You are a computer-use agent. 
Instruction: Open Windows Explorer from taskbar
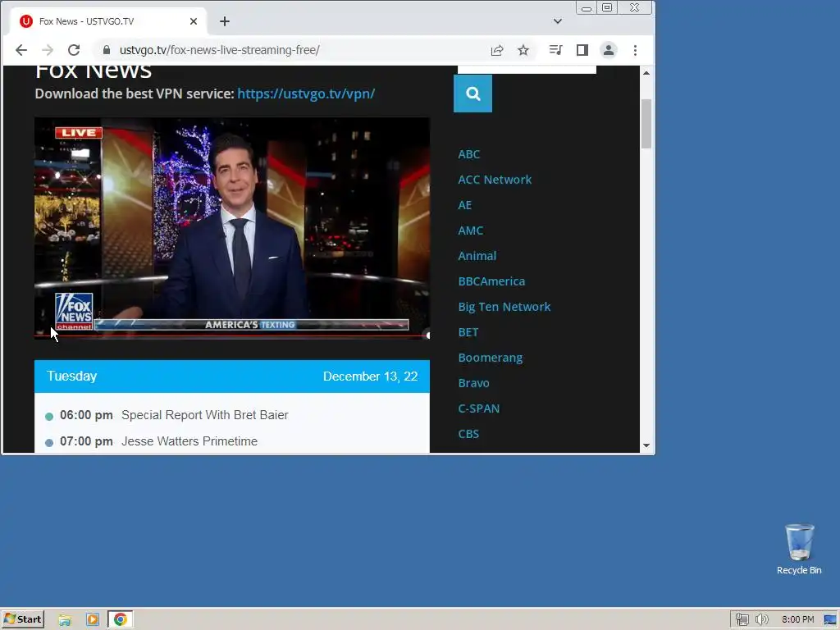click(65, 620)
